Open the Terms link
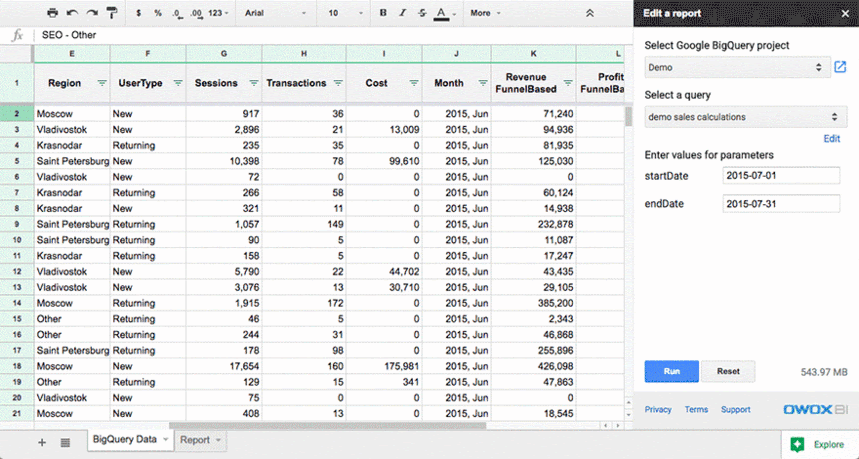This screenshot has width=859, height=459. pos(696,410)
